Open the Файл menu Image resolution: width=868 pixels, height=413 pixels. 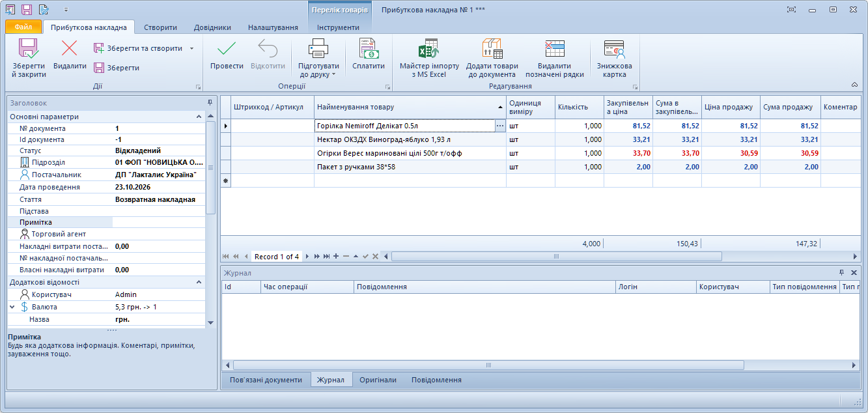click(x=23, y=27)
